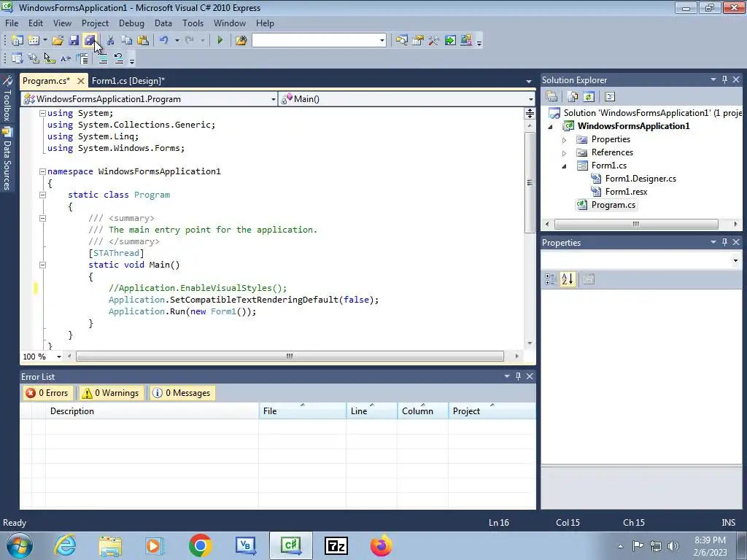Open the Undo history dropdown arrow
This screenshot has width=747, height=560.
(177, 41)
